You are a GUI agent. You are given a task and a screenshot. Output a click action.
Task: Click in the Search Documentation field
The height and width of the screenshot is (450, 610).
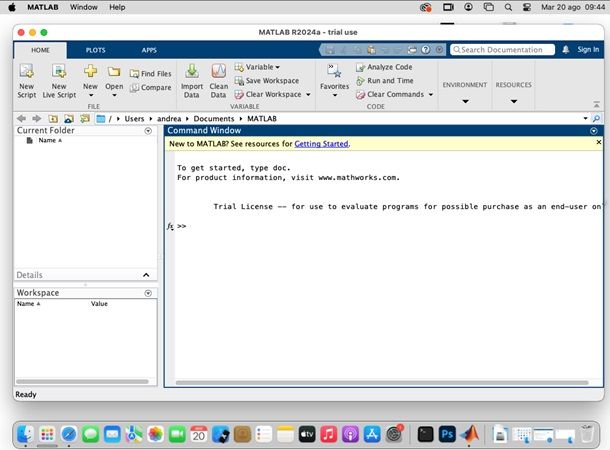click(502, 49)
